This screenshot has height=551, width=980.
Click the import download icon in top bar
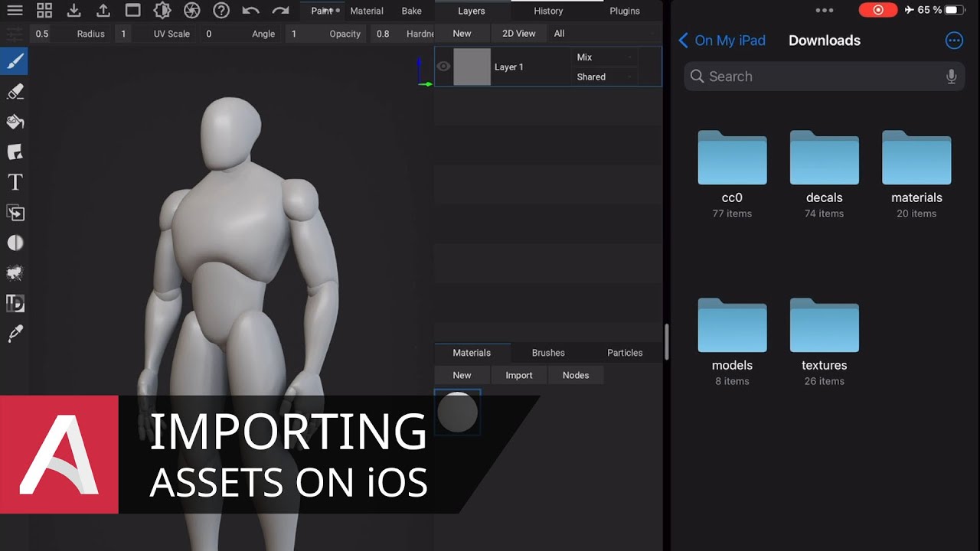tap(73, 11)
